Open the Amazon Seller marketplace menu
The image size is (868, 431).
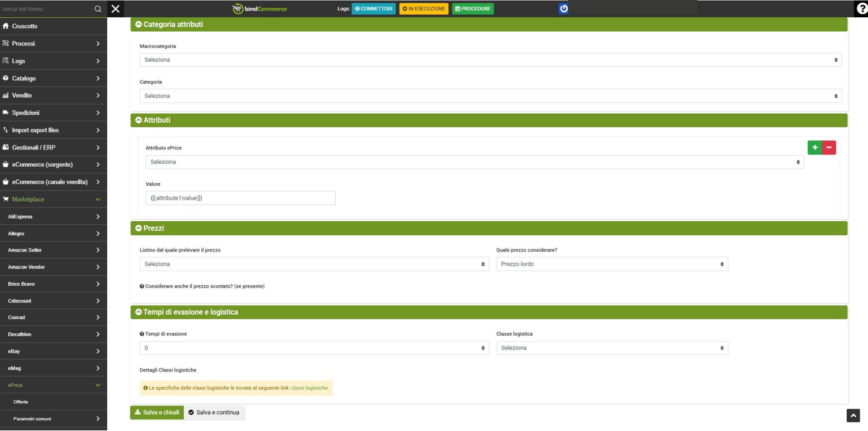pyautogui.click(x=53, y=250)
